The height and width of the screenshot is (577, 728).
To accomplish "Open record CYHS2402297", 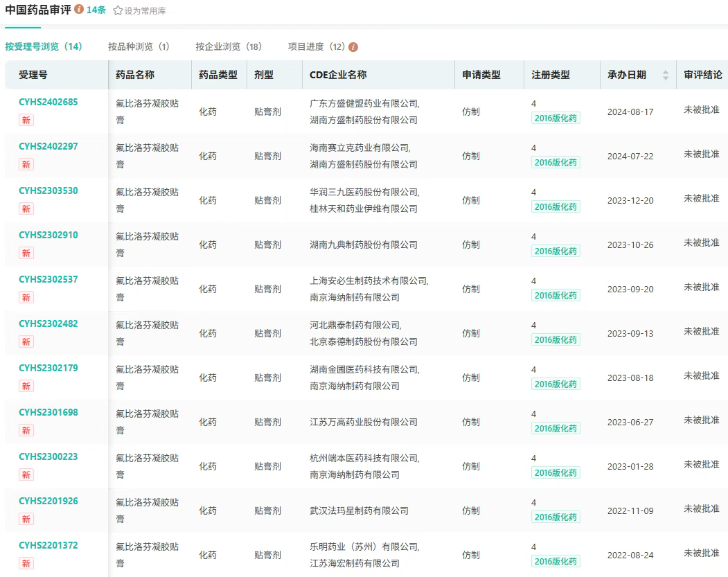I will (48, 146).
